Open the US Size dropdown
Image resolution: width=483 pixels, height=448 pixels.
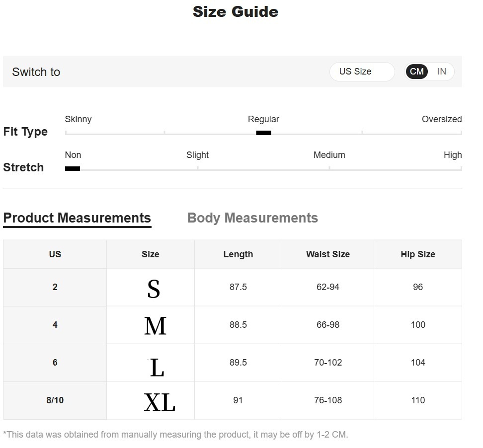pyautogui.click(x=362, y=72)
